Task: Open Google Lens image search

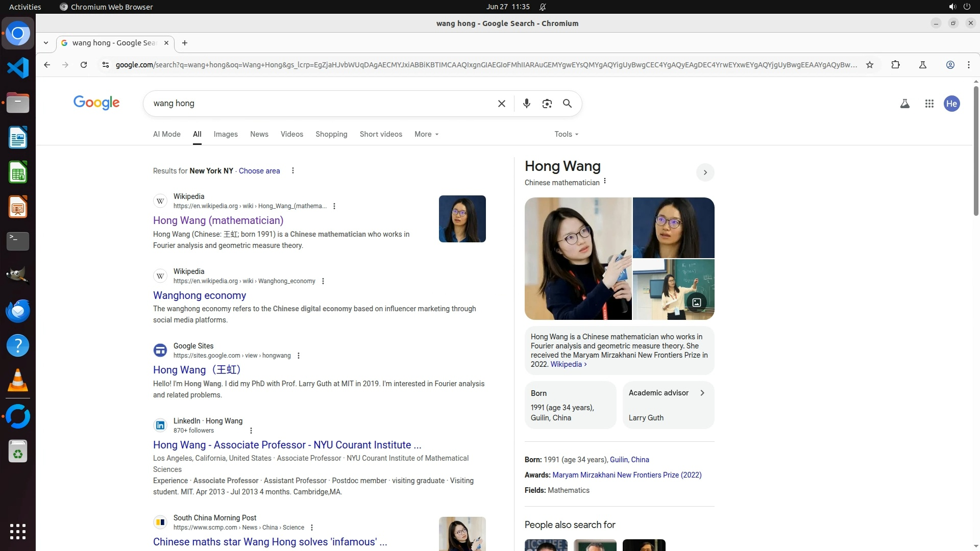Action: pyautogui.click(x=547, y=104)
